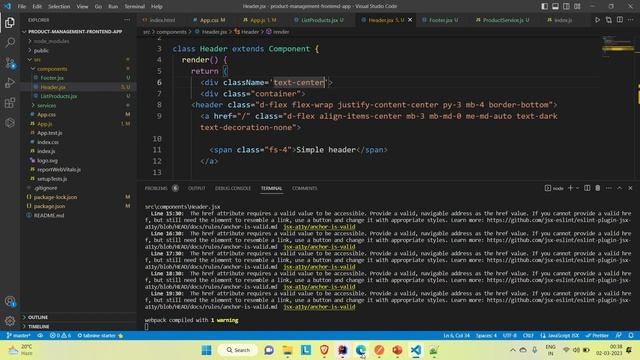Open the Explorer view in activity bar
The width and height of the screenshot is (640, 360).
click(x=10, y=22)
